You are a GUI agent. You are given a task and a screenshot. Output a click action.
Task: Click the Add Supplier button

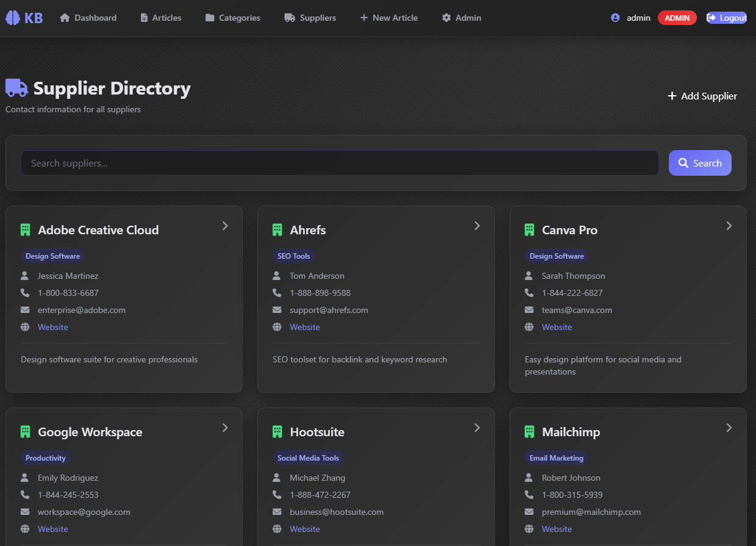702,96
